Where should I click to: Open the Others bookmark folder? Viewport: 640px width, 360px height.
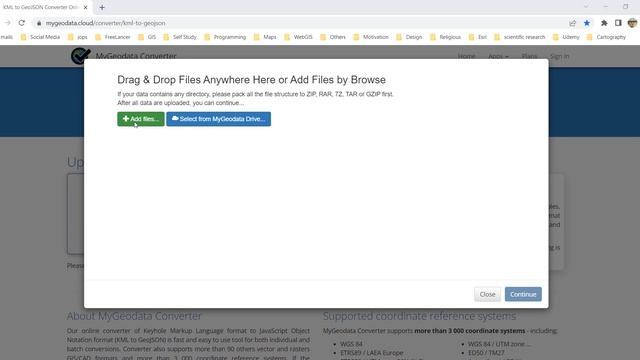333,37
